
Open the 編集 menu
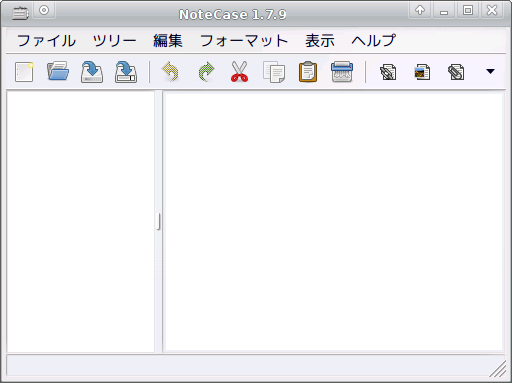pyautogui.click(x=168, y=41)
